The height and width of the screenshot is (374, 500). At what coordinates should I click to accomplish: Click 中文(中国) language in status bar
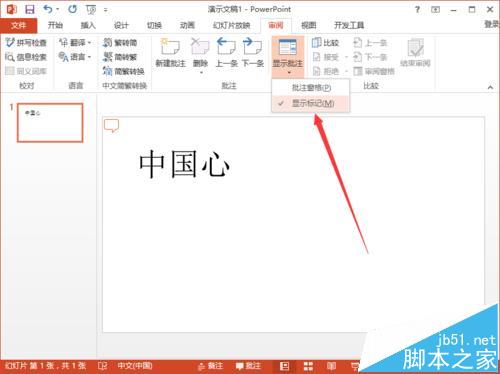(135, 366)
